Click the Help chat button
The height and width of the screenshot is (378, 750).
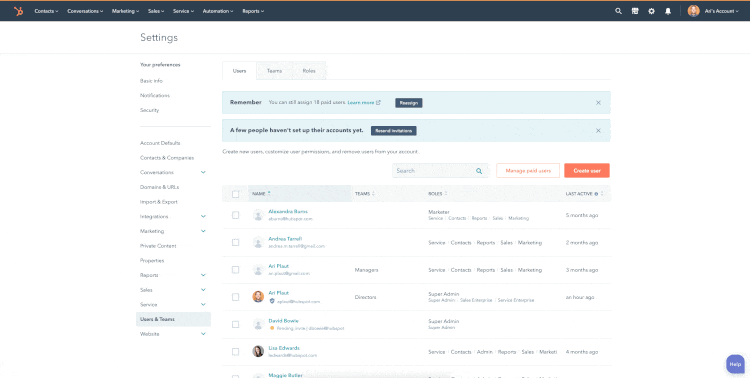pos(735,364)
